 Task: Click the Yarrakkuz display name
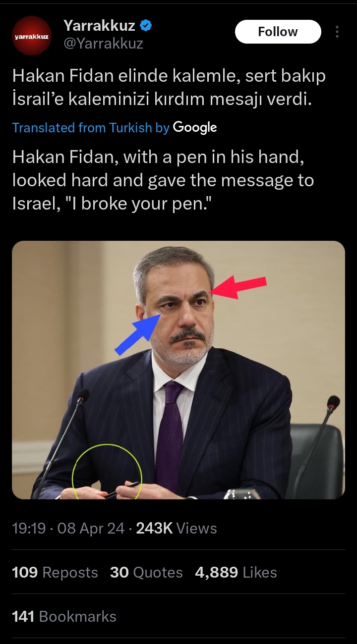pos(99,25)
